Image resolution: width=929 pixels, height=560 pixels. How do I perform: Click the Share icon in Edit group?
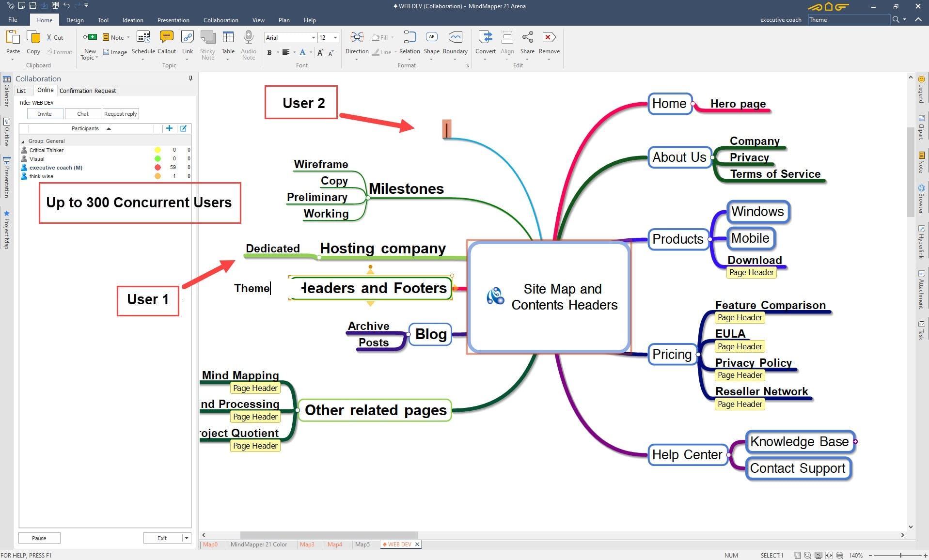pyautogui.click(x=527, y=38)
